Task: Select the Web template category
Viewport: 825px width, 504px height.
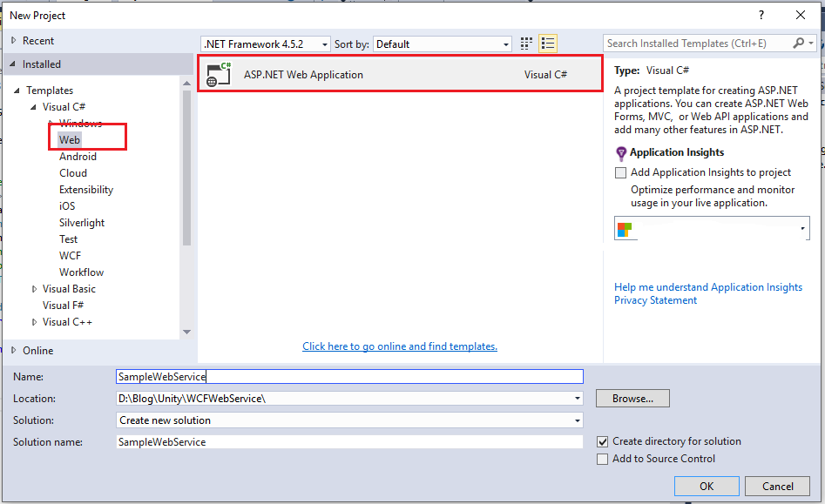Action: click(x=70, y=140)
